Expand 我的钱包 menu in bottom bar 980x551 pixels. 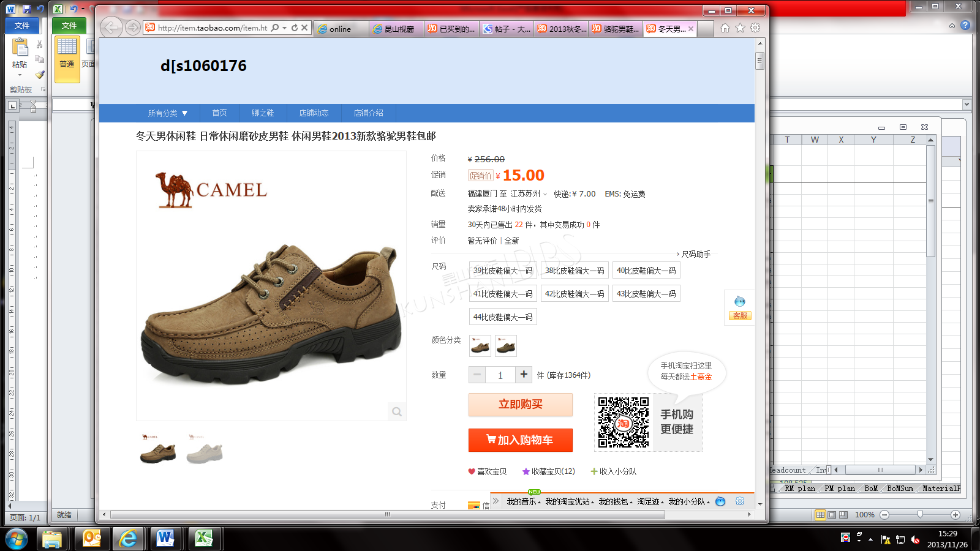click(616, 501)
